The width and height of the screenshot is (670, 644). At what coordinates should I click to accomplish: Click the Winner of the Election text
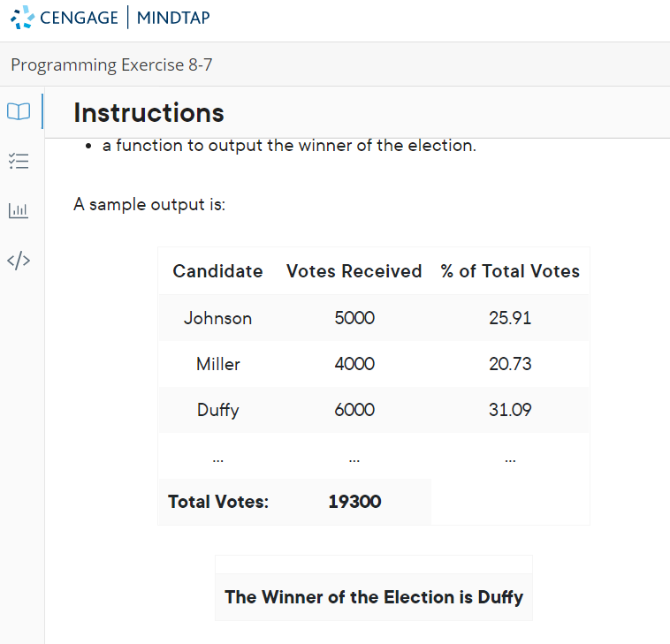coord(374,597)
